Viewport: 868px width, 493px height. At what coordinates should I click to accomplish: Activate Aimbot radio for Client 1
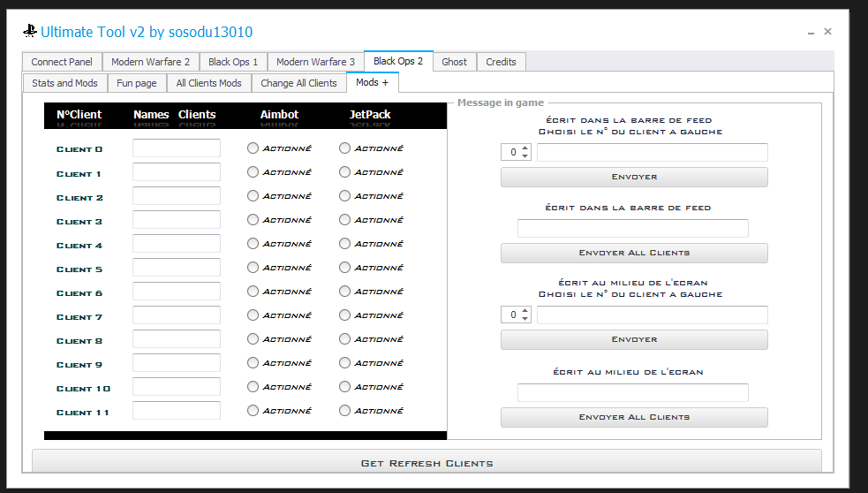(253, 171)
